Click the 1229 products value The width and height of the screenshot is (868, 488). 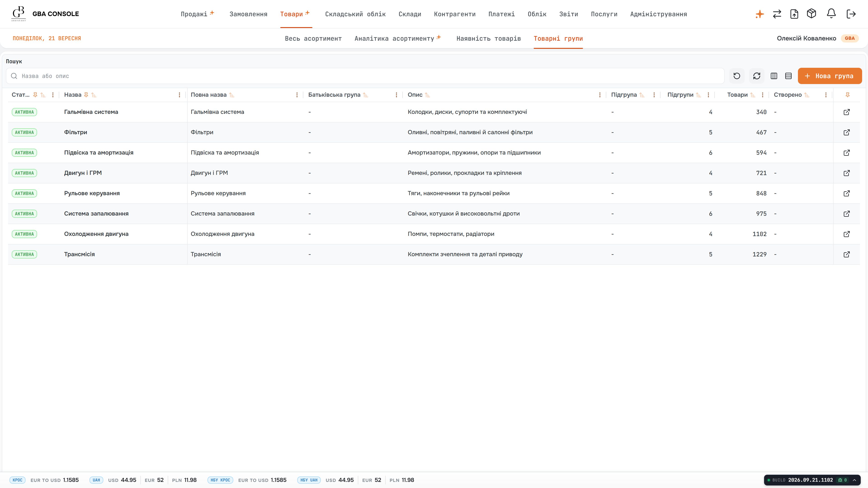(759, 255)
